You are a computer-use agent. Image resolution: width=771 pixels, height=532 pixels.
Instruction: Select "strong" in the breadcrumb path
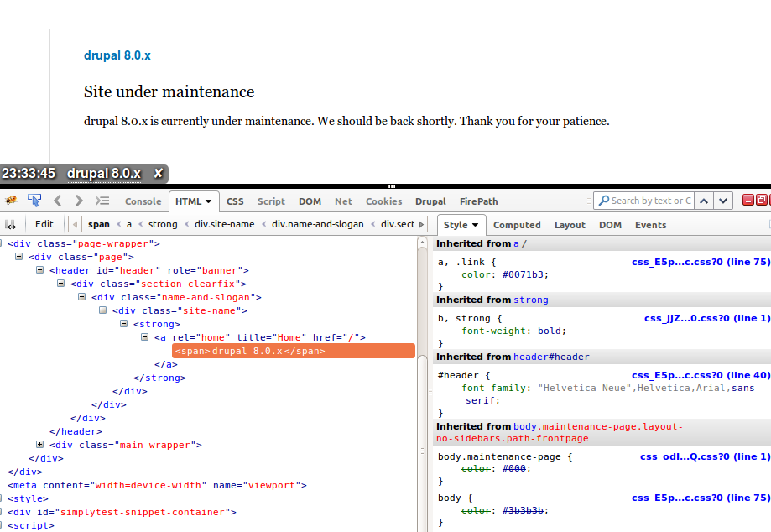point(161,224)
